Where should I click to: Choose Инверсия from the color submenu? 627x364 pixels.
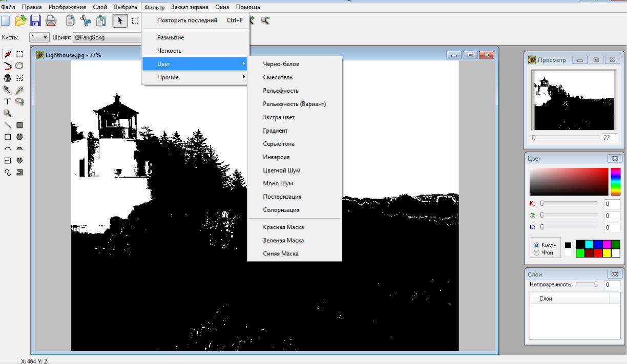point(276,157)
